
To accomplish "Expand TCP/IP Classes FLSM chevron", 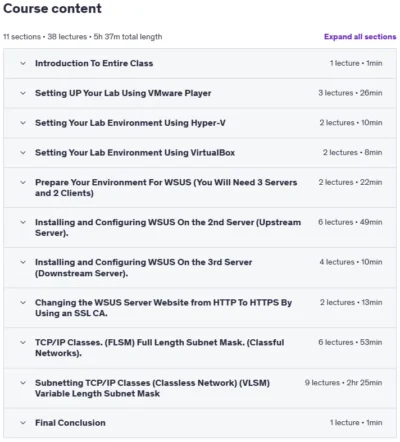I will tap(23, 342).
